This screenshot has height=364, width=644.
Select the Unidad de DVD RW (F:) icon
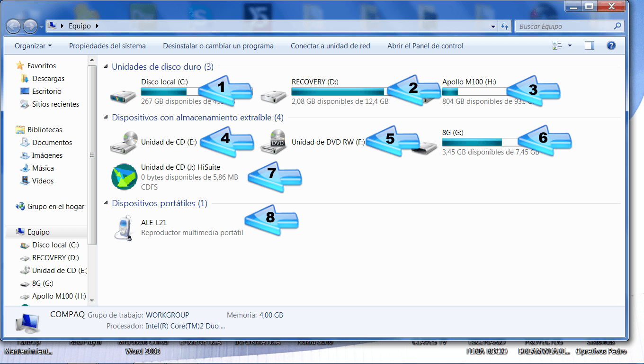273,142
